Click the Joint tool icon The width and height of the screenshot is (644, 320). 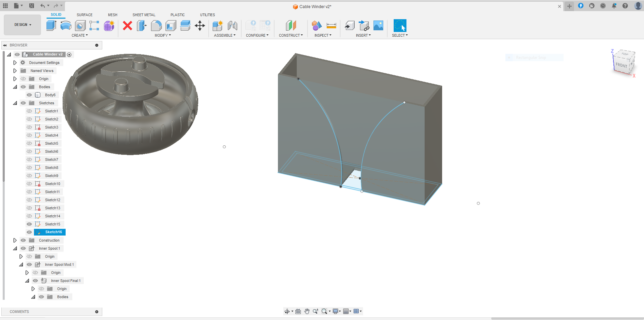point(232,26)
